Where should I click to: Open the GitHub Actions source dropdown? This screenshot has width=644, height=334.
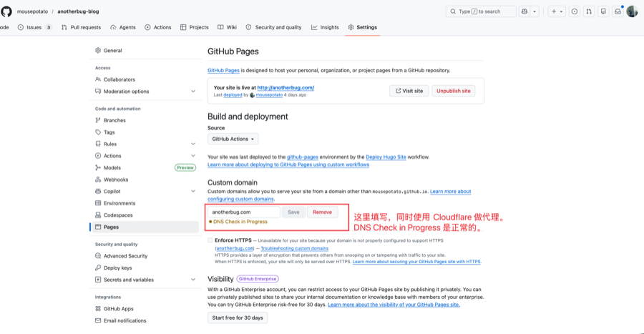(233, 139)
